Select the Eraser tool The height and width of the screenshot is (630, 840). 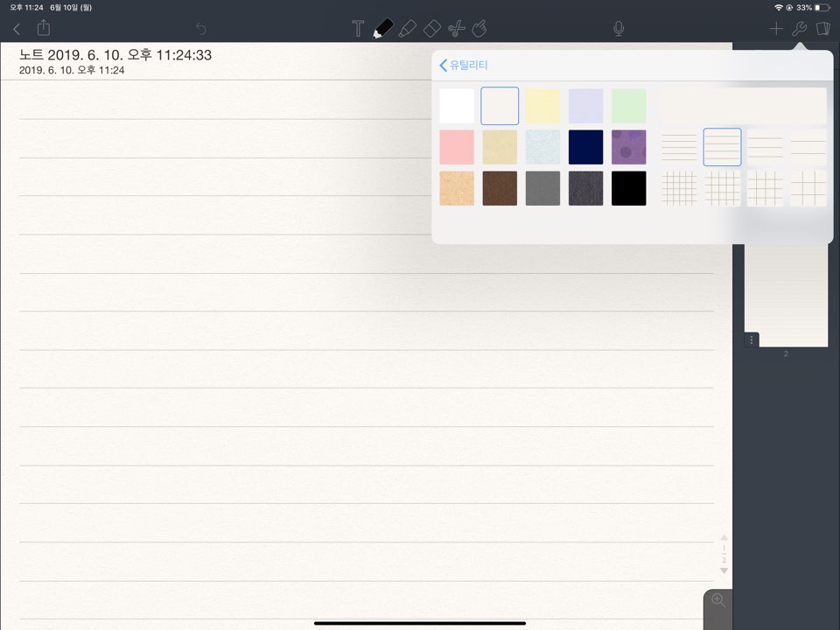pos(431,28)
